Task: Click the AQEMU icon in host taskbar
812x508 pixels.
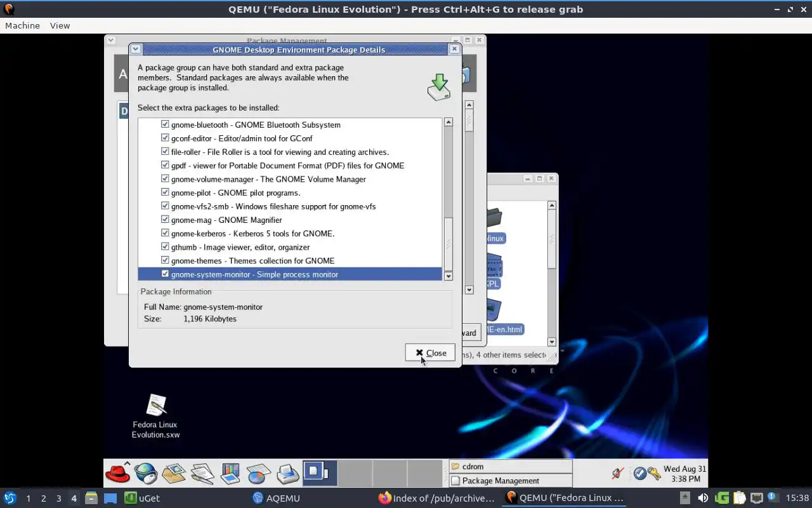Action: click(258, 498)
